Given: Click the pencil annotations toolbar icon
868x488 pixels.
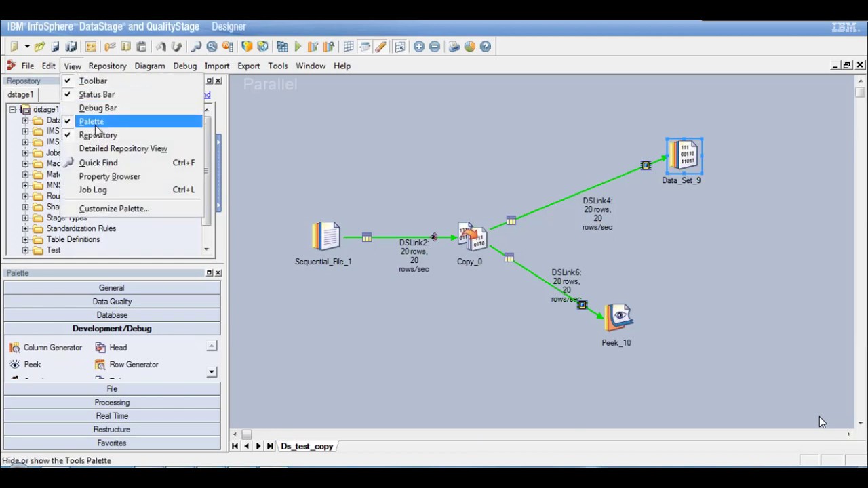Looking at the screenshot, I should click(x=381, y=46).
